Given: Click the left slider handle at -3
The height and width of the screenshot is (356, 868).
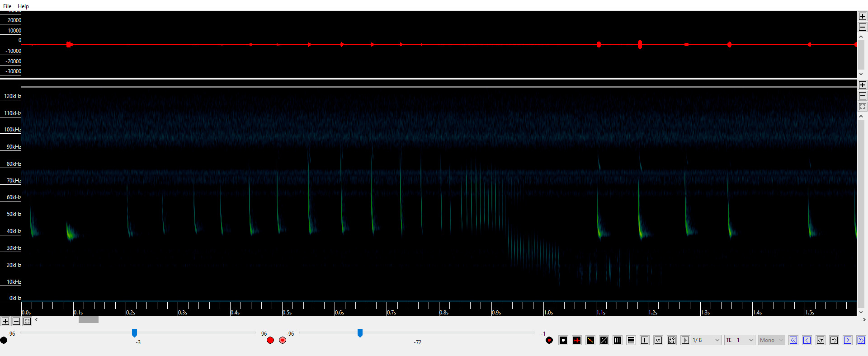Looking at the screenshot, I should pyautogui.click(x=134, y=333).
